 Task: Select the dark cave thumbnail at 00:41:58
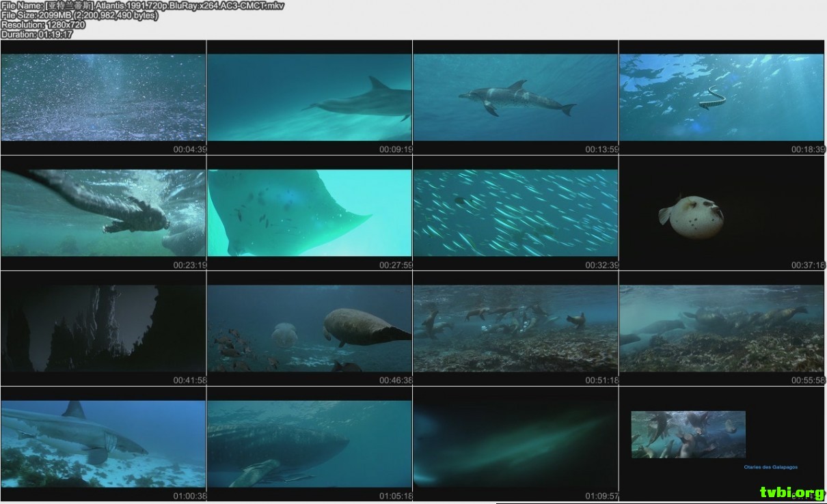(103, 328)
